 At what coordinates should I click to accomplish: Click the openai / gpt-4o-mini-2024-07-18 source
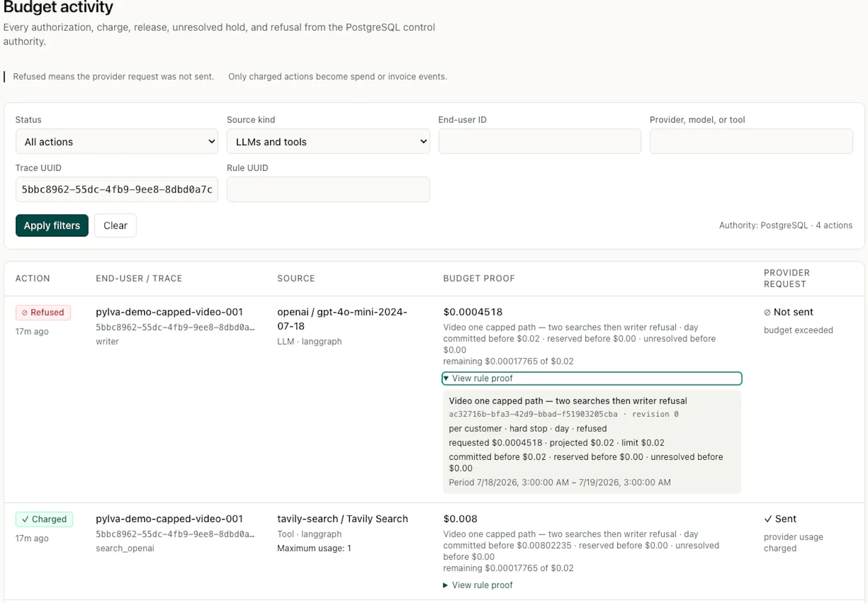[342, 319]
